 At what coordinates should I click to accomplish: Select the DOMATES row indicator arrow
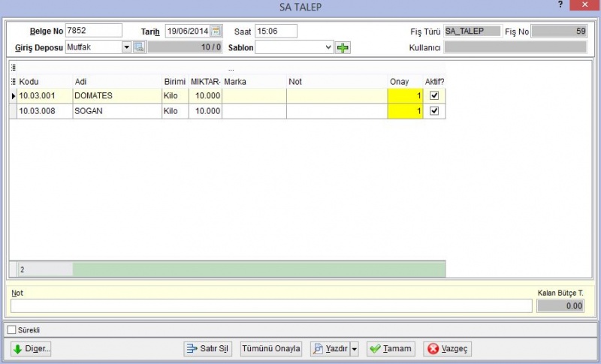point(14,95)
